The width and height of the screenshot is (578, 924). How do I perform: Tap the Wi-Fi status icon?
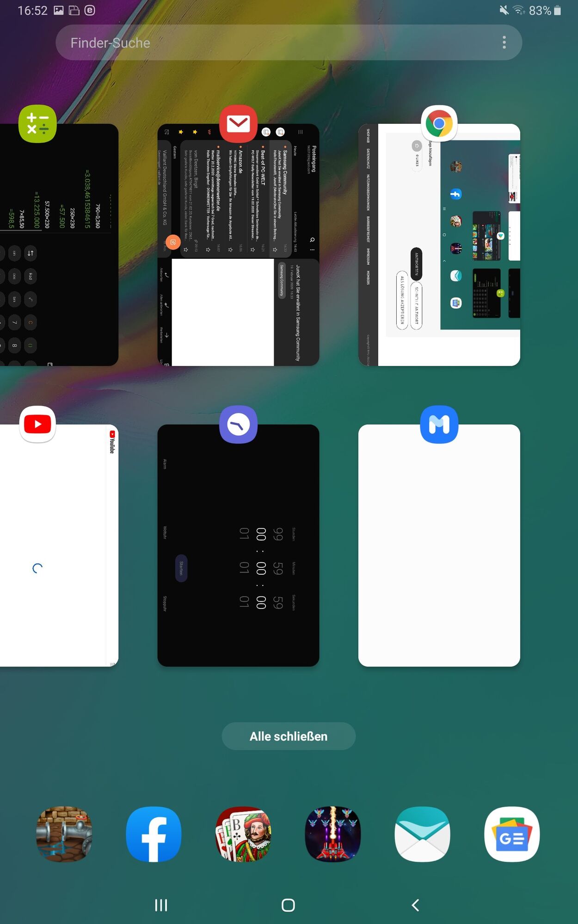519,10
